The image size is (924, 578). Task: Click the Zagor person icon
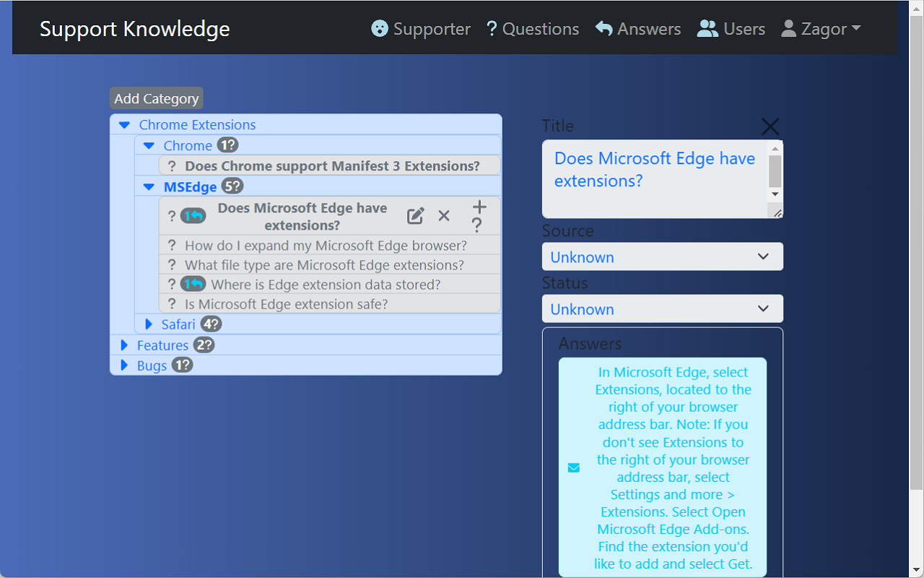[x=789, y=29]
